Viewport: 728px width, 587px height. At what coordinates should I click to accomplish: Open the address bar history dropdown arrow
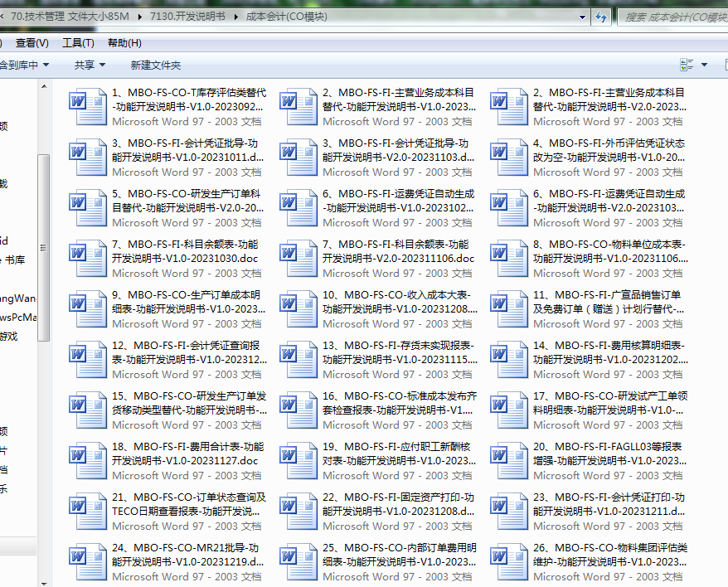583,17
